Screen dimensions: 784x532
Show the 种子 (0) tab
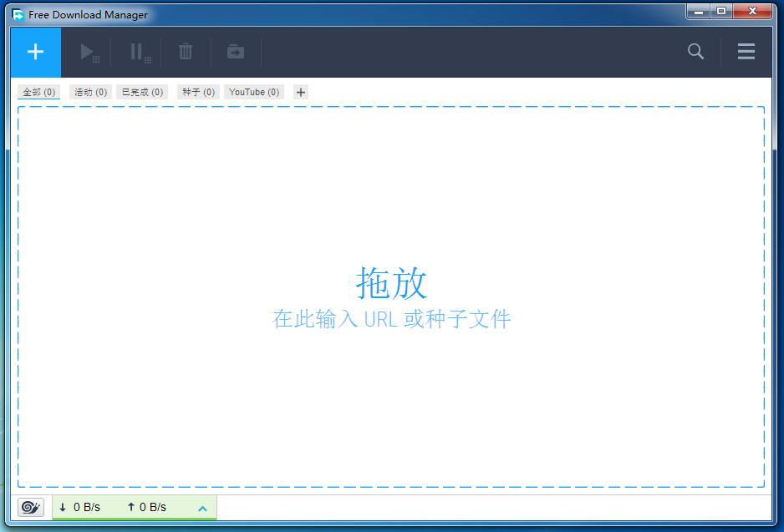198,92
